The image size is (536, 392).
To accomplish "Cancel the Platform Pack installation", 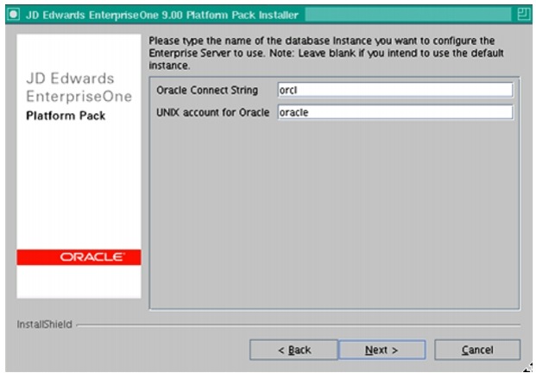I will tap(477, 350).
